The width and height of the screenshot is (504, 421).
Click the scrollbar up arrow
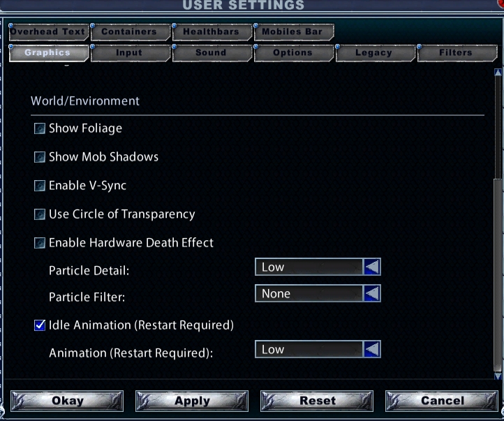498,73
